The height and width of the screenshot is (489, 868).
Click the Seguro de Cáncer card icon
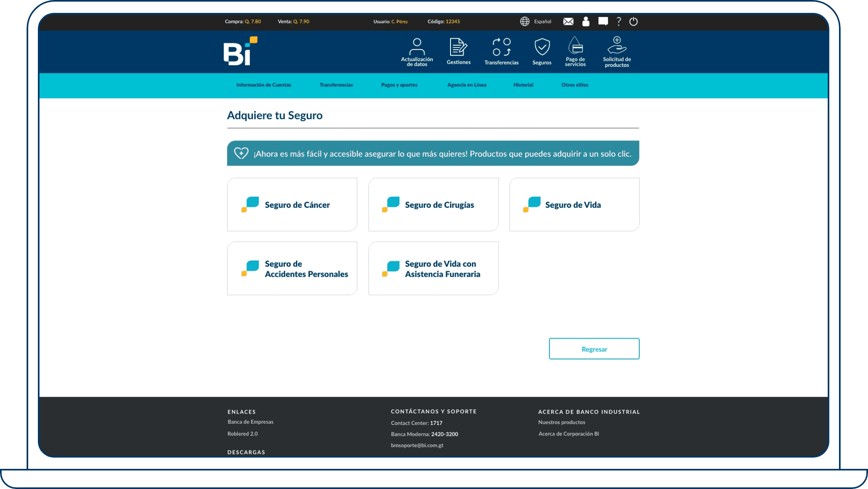click(250, 204)
